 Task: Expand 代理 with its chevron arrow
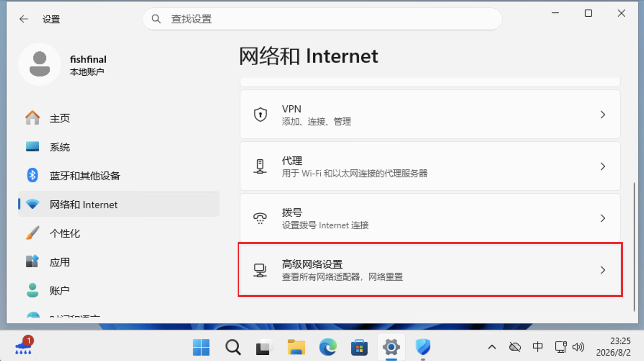tap(603, 166)
